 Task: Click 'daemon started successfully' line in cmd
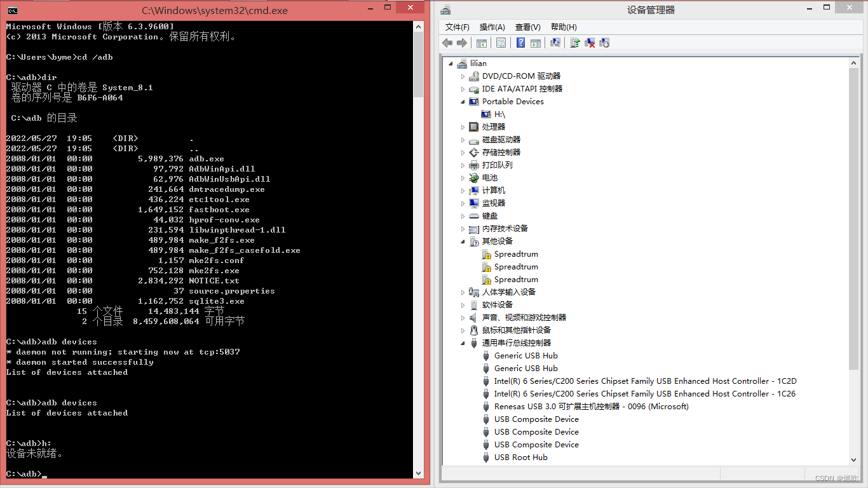(80, 362)
